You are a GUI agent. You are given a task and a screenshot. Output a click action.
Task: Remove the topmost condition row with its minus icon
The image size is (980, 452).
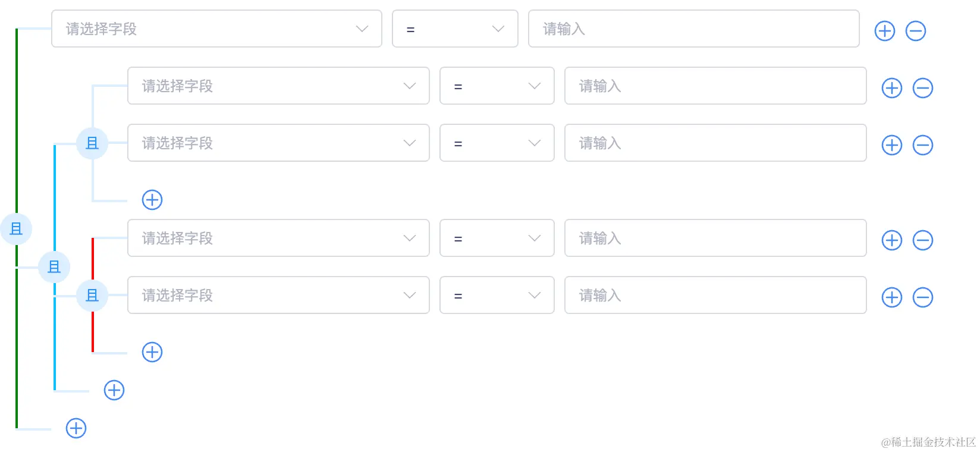pos(916,31)
